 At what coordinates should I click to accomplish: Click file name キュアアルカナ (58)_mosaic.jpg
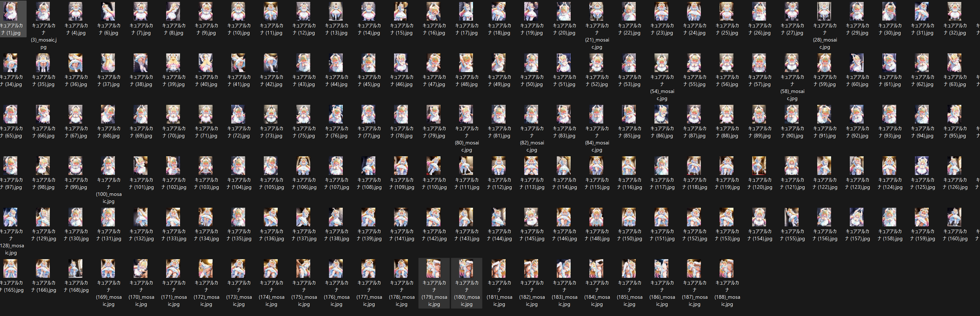coord(792,88)
